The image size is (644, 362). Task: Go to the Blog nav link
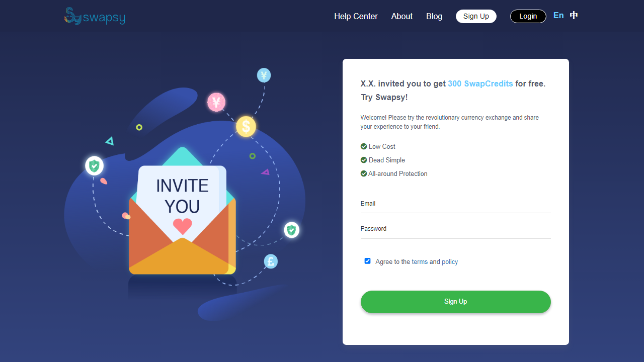pos(434,17)
